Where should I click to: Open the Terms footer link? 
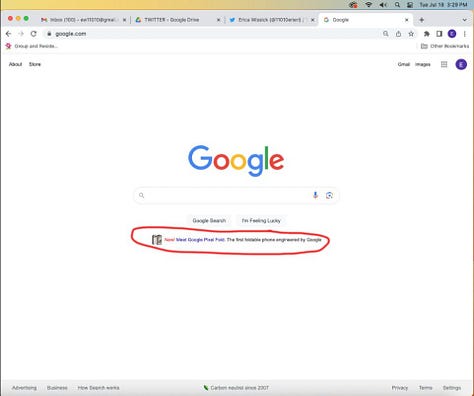click(425, 388)
